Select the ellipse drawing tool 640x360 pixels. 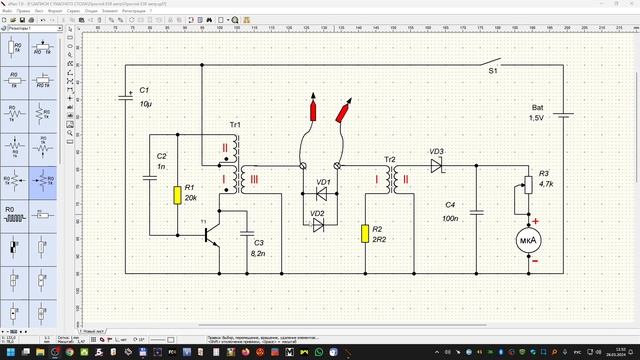[70, 46]
